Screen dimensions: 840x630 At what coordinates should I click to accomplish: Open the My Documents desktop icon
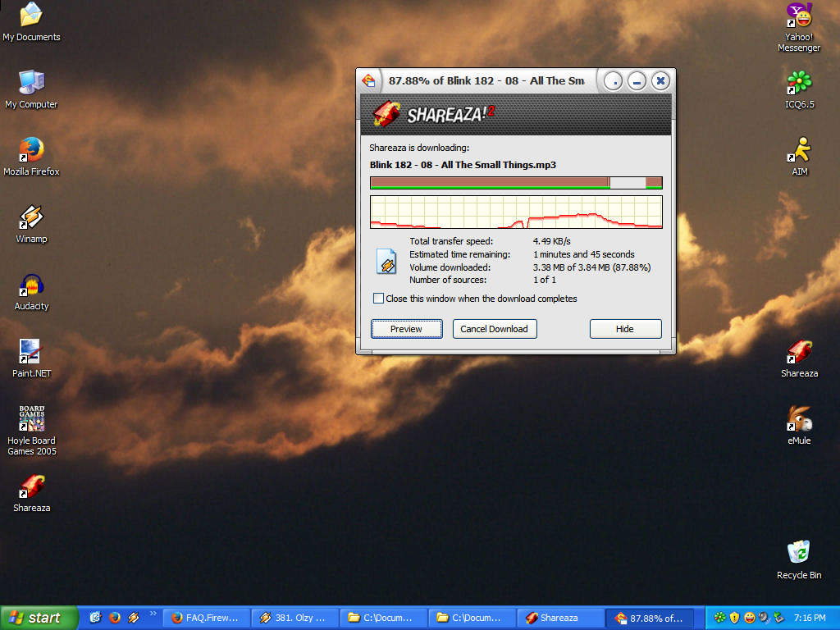pos(31,22)
